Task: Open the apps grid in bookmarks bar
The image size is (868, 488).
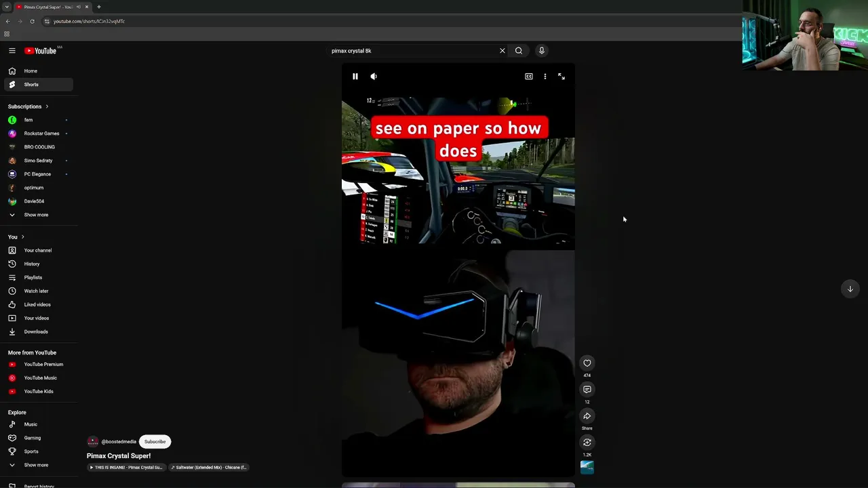Action: tap(7, 34)
